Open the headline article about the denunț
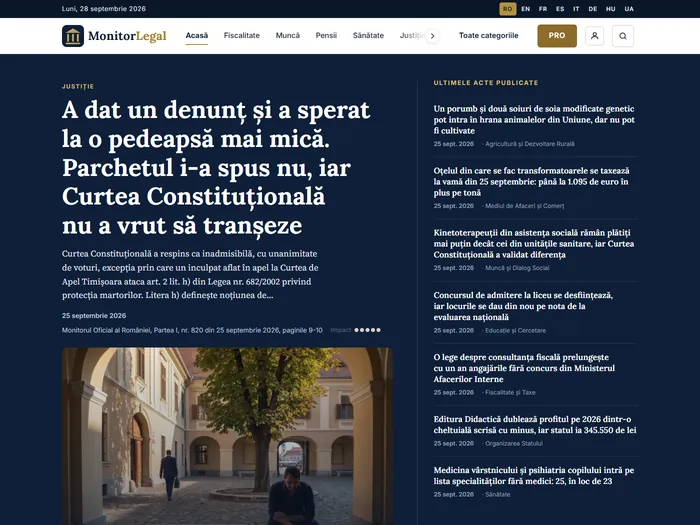 pyautogui.click(x=216, y=167)
